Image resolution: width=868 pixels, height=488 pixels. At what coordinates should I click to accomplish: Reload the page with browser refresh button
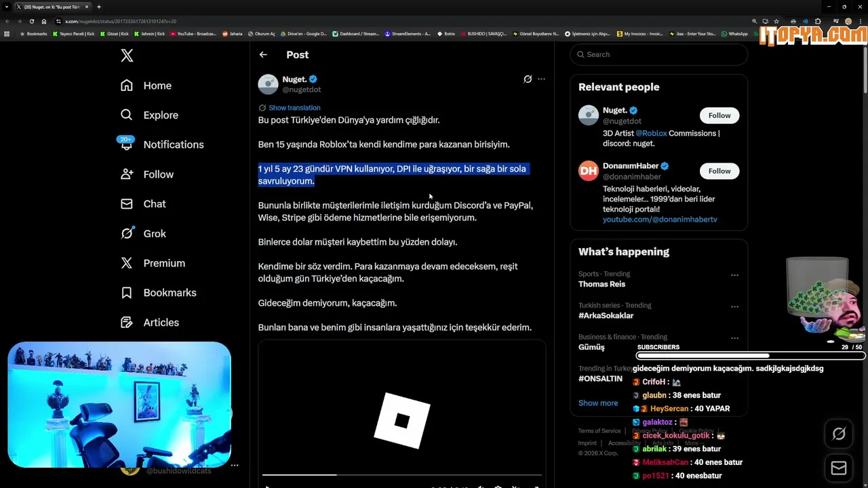click(31, 21)
